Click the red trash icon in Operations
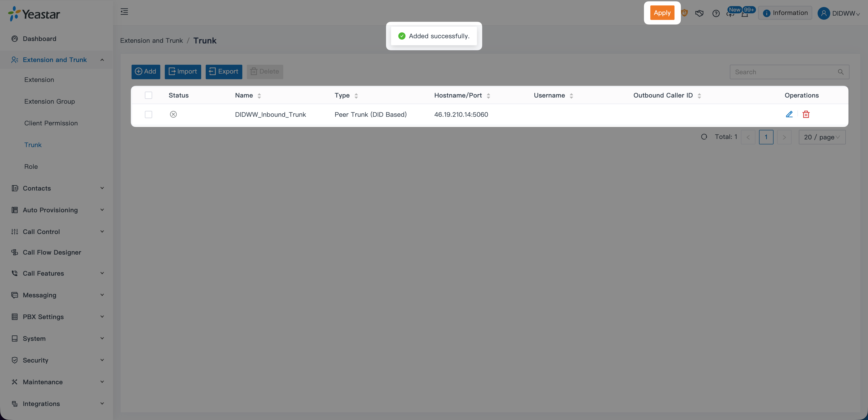Viewport: 868px width, 420px height. pos(806,114)
